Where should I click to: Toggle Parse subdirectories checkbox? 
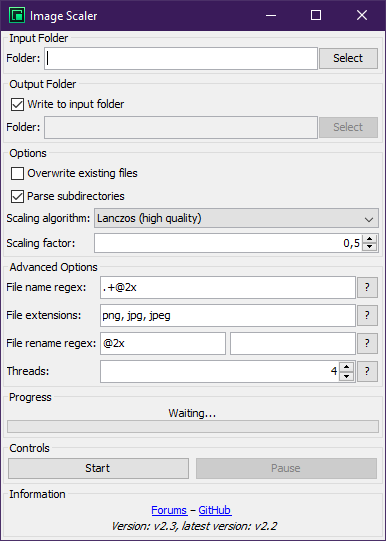tap(17, 196)
